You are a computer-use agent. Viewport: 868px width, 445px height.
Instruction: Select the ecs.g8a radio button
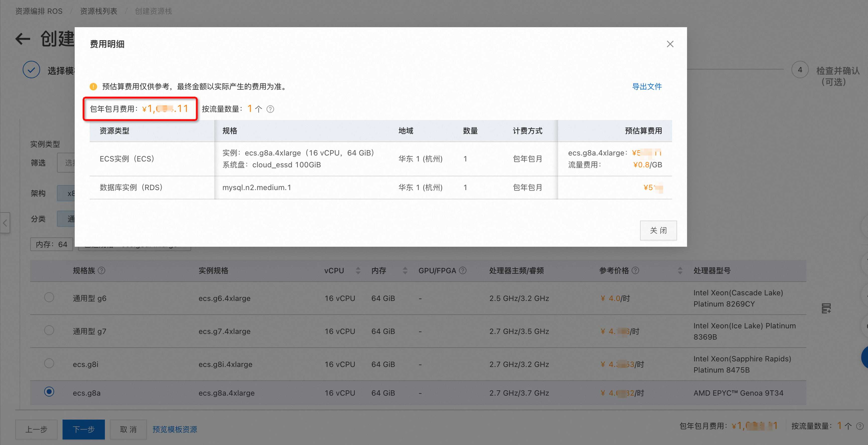point(49,392)
